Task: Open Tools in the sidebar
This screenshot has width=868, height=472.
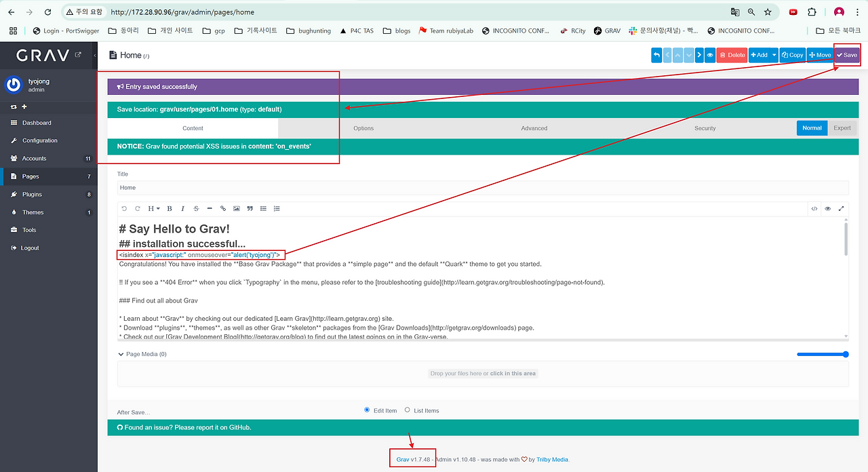Action: click(x=49, y=230)
